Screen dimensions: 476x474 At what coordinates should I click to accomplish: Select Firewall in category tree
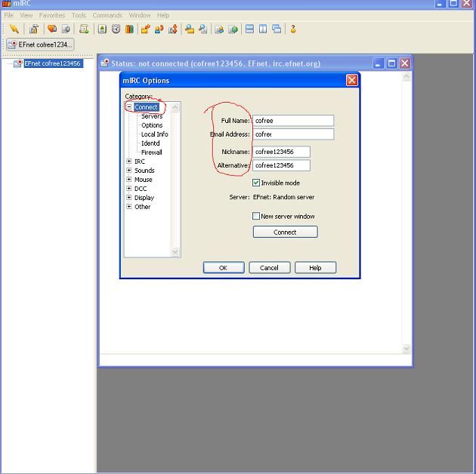coord(151,152)
